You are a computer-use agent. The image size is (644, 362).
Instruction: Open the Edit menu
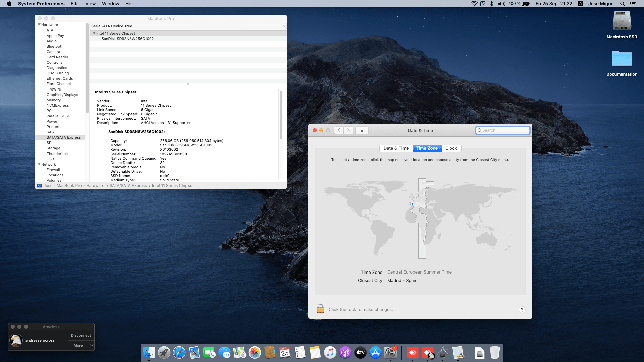coord(75,4)
